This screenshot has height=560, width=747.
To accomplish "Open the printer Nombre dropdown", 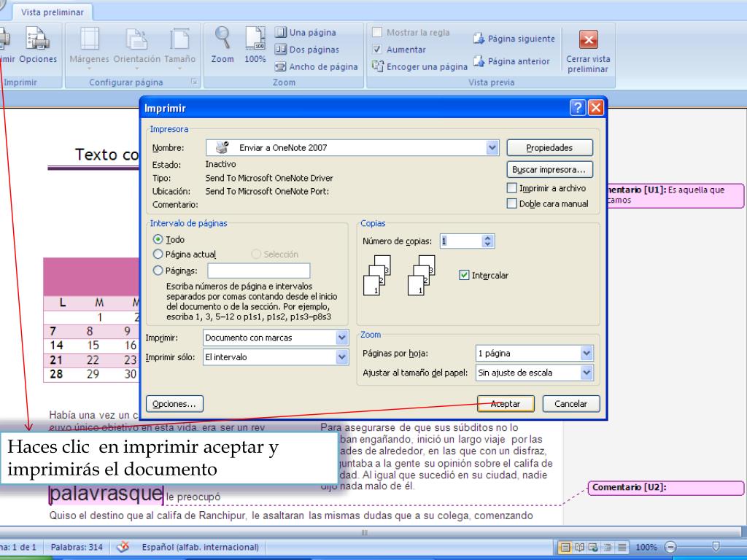I will coord(492,147).
